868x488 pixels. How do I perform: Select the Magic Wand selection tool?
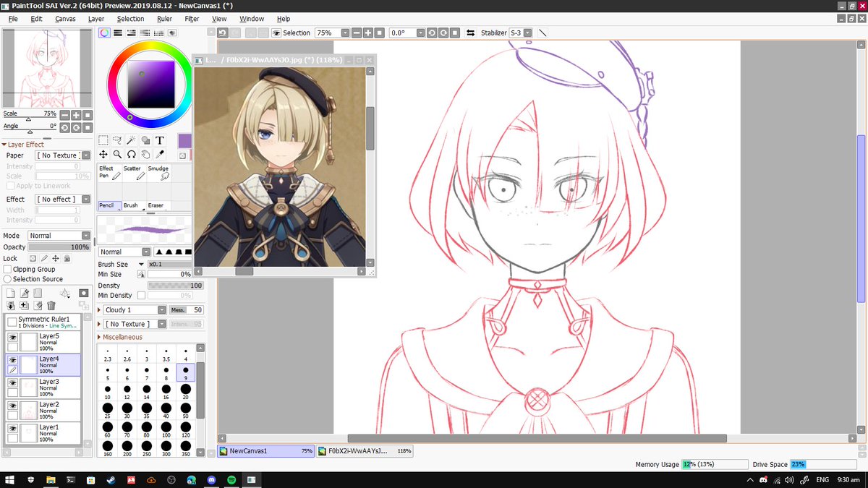point(132,140)
